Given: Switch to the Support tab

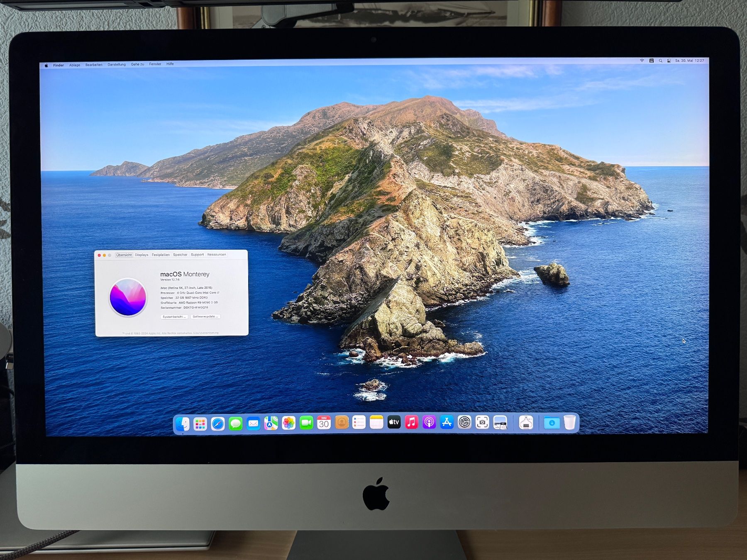Looking at the screenshot, I should click(x=197, y=255).
